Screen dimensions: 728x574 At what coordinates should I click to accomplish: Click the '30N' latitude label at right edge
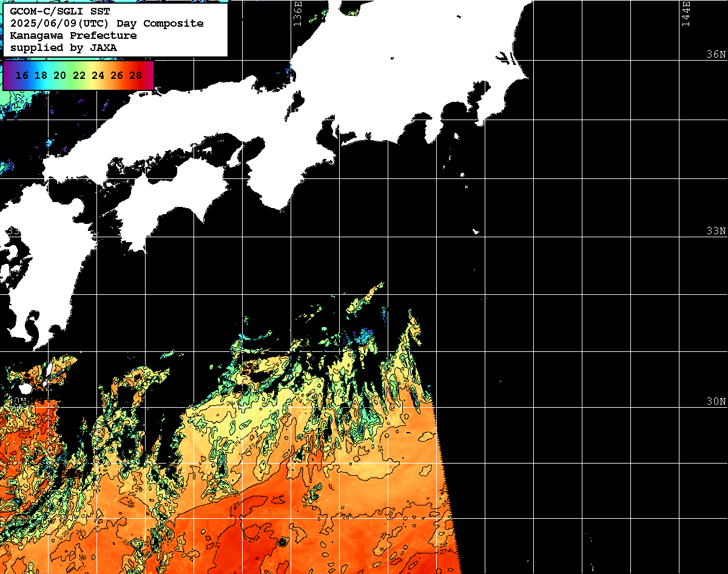(x=716, y=402)
